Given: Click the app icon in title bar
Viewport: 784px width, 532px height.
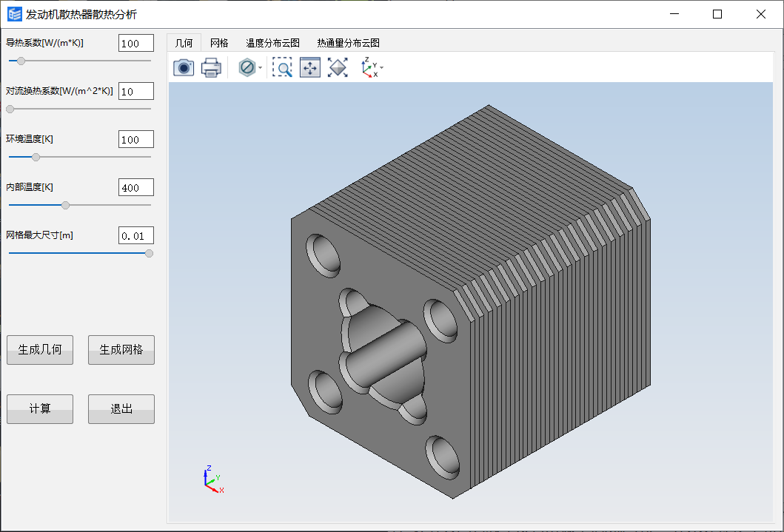Looking at the screenshot, I should point(15,14).
